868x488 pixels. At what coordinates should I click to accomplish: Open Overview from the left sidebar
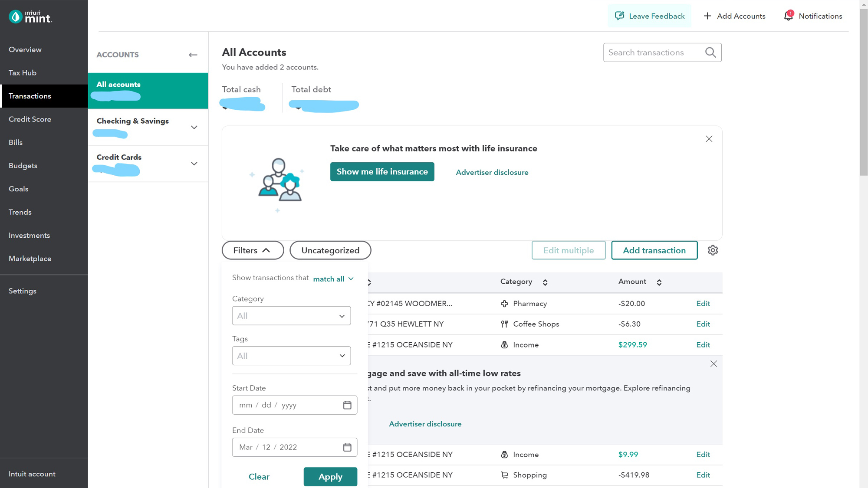tap(24, 49)
